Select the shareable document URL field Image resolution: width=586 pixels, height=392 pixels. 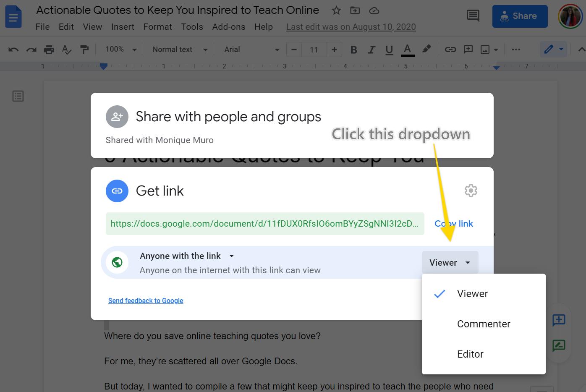(x=265, y=224)
